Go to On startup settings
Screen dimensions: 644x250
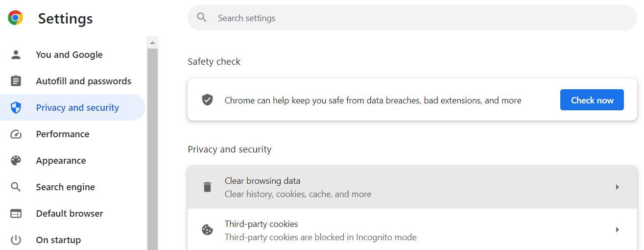[58, 240]
